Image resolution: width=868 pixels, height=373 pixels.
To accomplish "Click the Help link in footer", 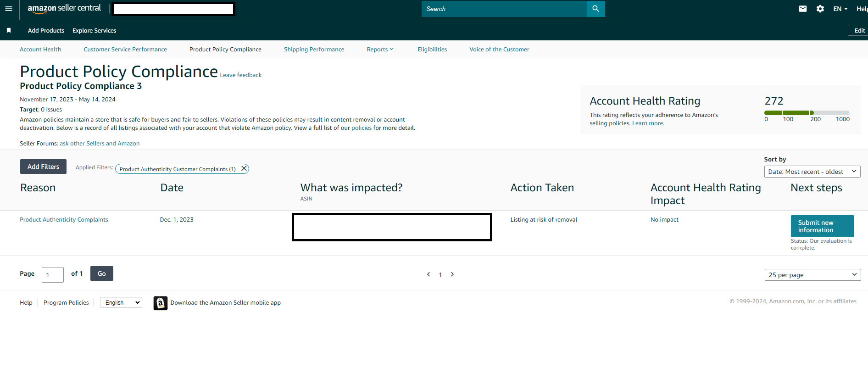I will (x=26, y=303).
